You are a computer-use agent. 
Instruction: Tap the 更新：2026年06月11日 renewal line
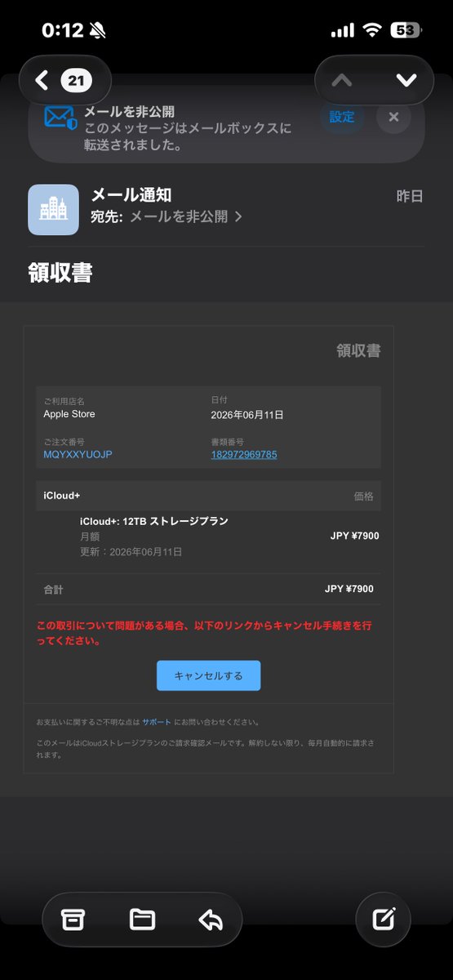(x=131, y=552)
